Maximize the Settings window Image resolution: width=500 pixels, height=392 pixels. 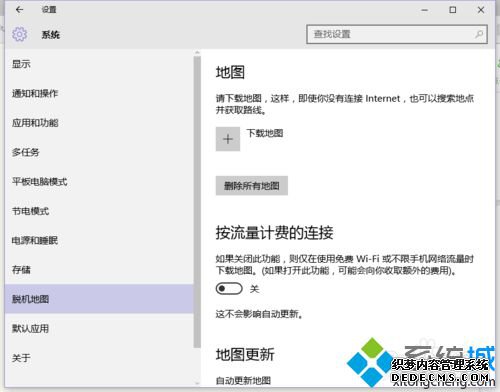point(453,10)
